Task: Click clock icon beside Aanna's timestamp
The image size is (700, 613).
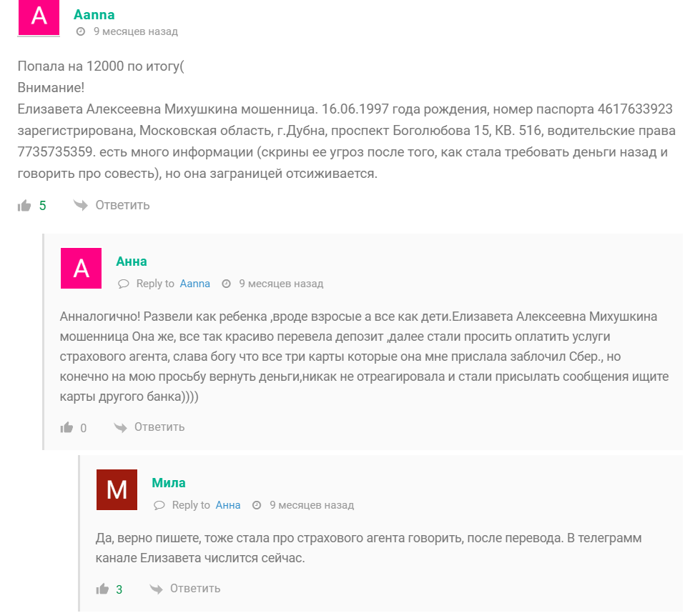Action: (x=81, y=31)
